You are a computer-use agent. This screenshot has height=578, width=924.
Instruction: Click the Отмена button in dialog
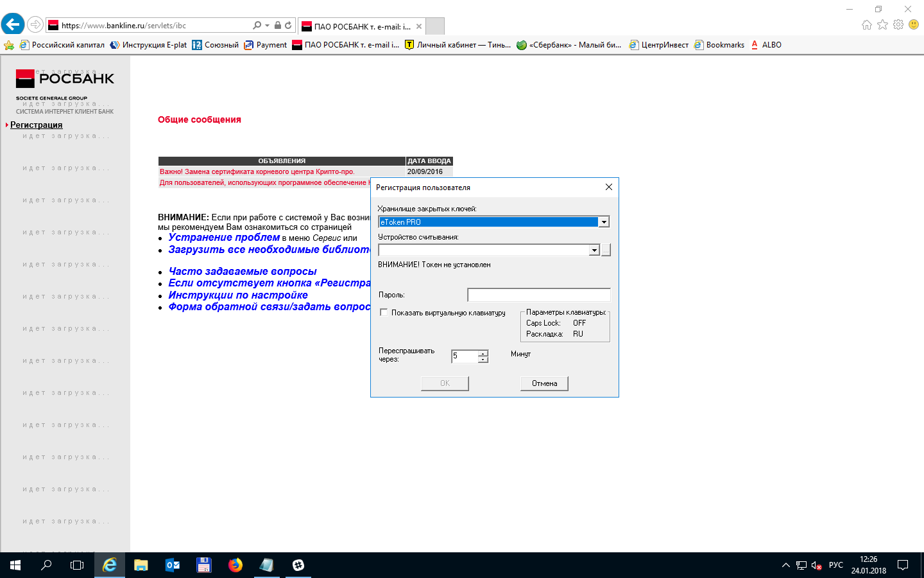point(544,383)
